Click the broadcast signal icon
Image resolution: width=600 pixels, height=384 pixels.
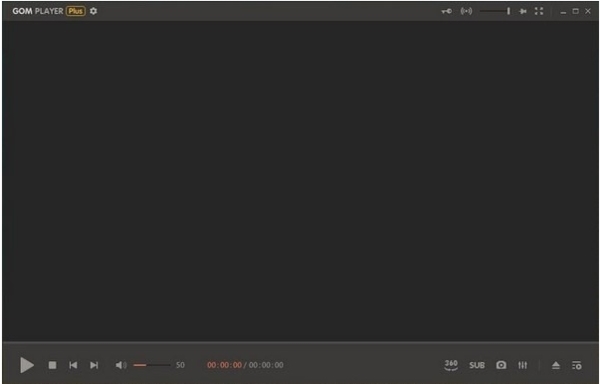(x=466, y=11)
